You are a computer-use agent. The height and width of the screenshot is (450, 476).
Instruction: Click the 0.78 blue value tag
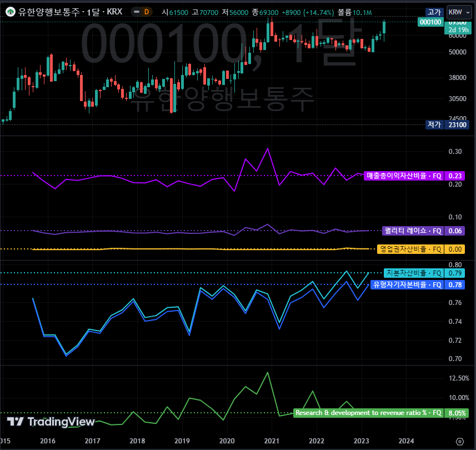pyautogui.click(x=454, y=284)
